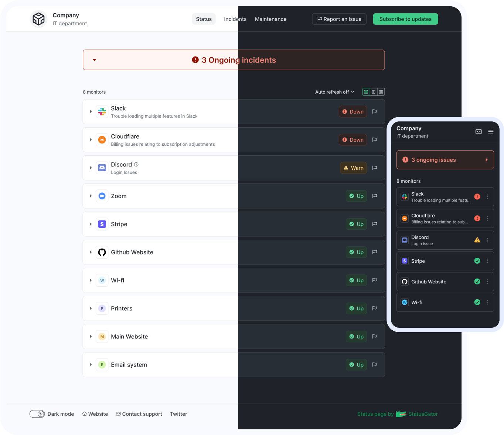Toggle Dark mode in the footer
Viewport: 504px width, 435px height.
click(x=37, y=414)
